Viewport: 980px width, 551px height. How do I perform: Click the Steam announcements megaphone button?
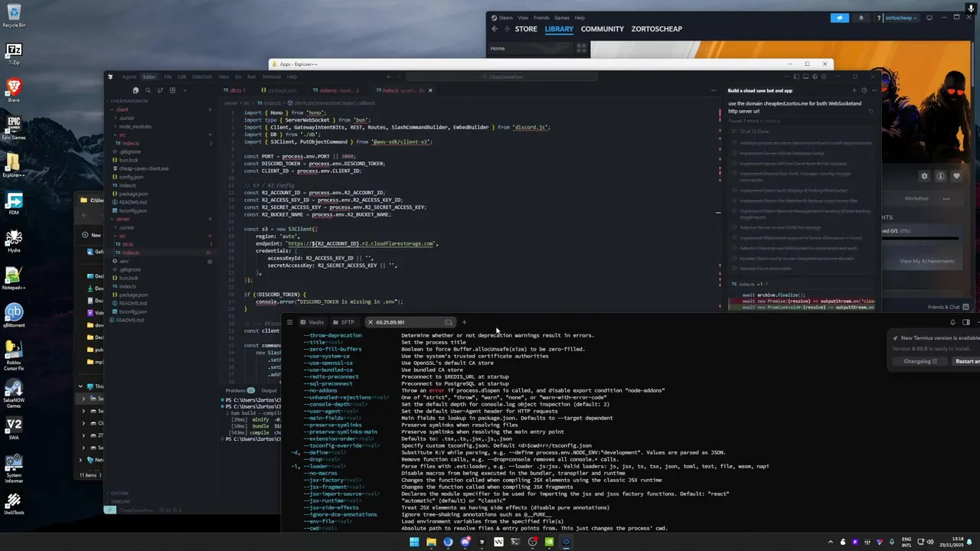840,18
